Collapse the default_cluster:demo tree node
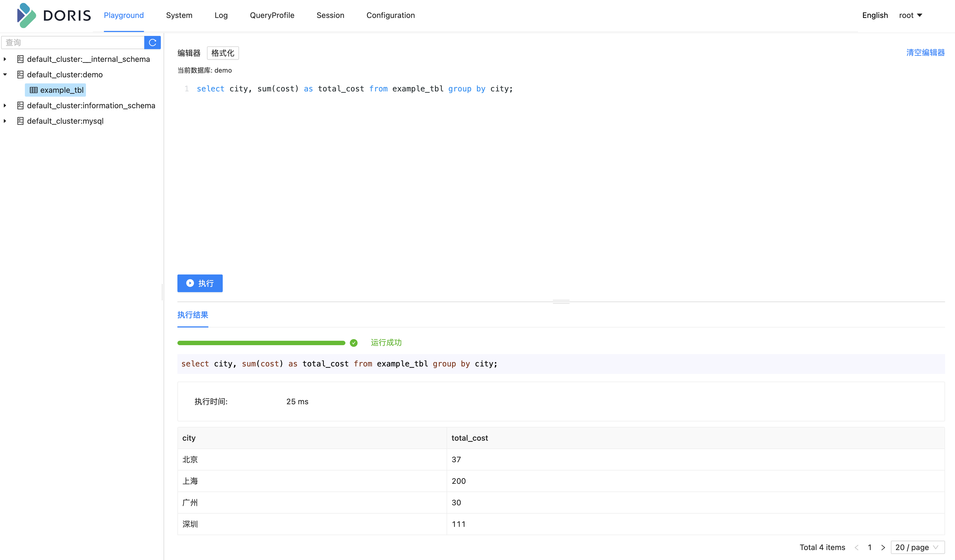 [x=5, y=75]
